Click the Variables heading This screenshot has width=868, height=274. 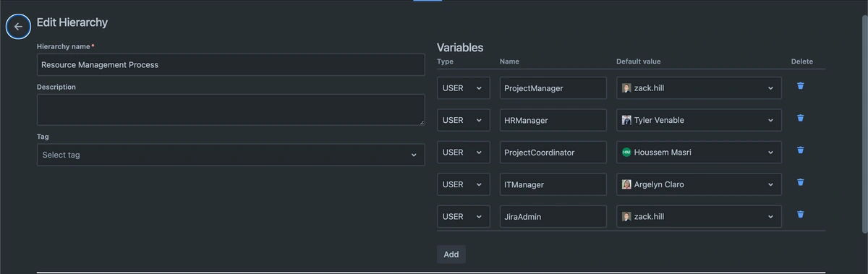[x=460, y=48]
